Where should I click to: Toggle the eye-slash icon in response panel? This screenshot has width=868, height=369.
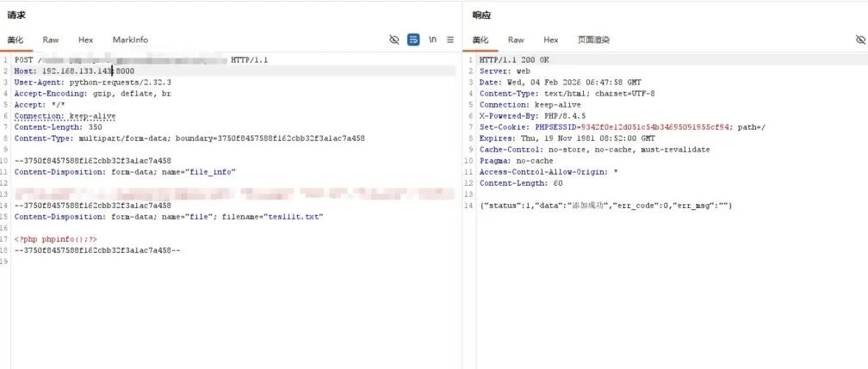point(860,40)
